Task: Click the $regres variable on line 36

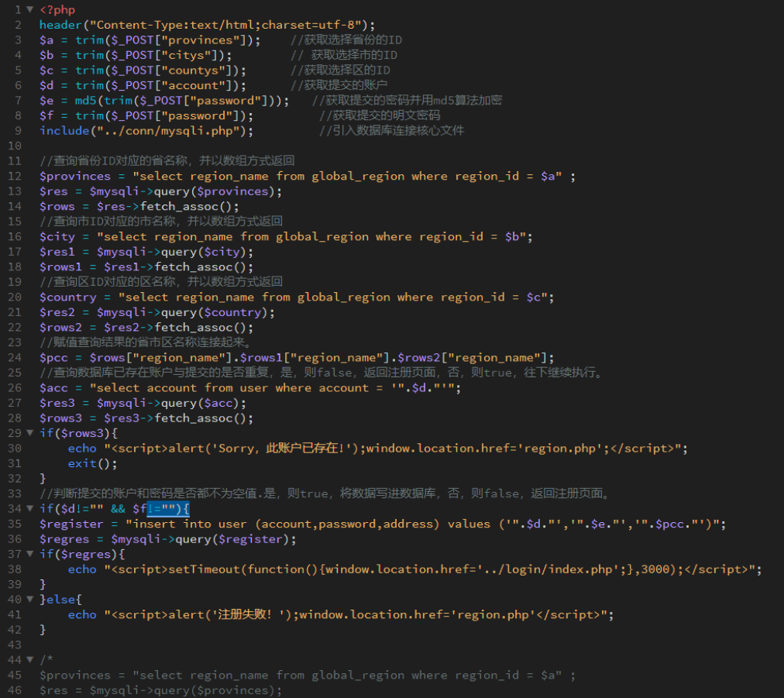Action: (64, 539)
